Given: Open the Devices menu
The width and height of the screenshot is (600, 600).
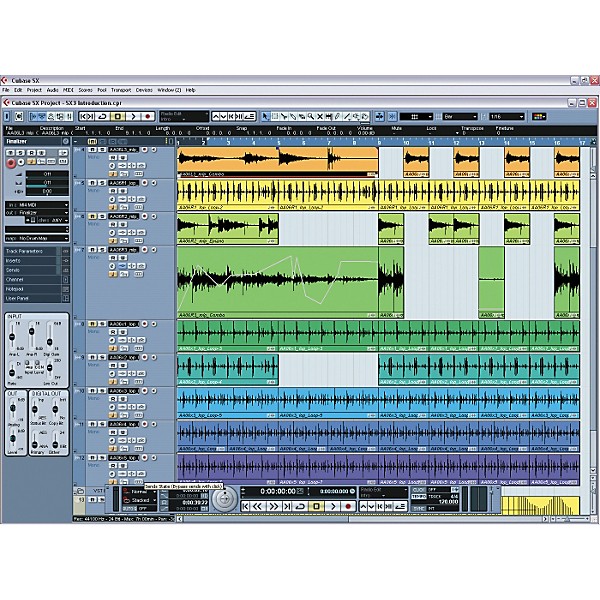Looking at the screenshot, I should click(144, 90).
